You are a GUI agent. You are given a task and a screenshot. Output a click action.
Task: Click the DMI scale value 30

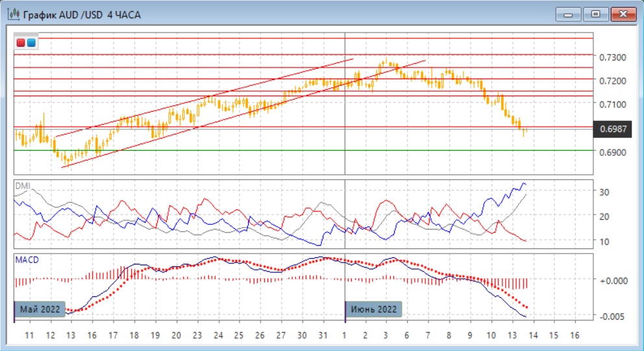coord(604,192)
